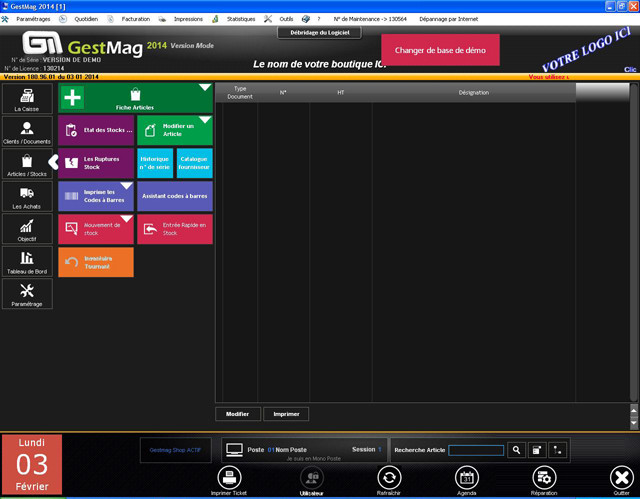The height and width of the screenshot is (499, 640).
Task: Click the Imprimer button below the table
Action: 286,414
